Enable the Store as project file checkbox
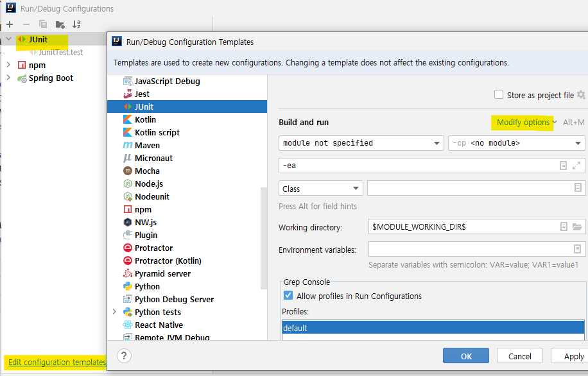 coord(499,94)
